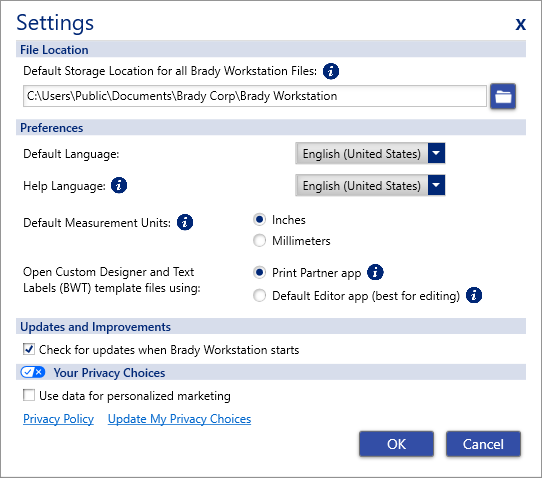Image resolution: width=542 pixels, height=478 pixels.
Task: Select the Inches radio button
Action: (260, 220)
